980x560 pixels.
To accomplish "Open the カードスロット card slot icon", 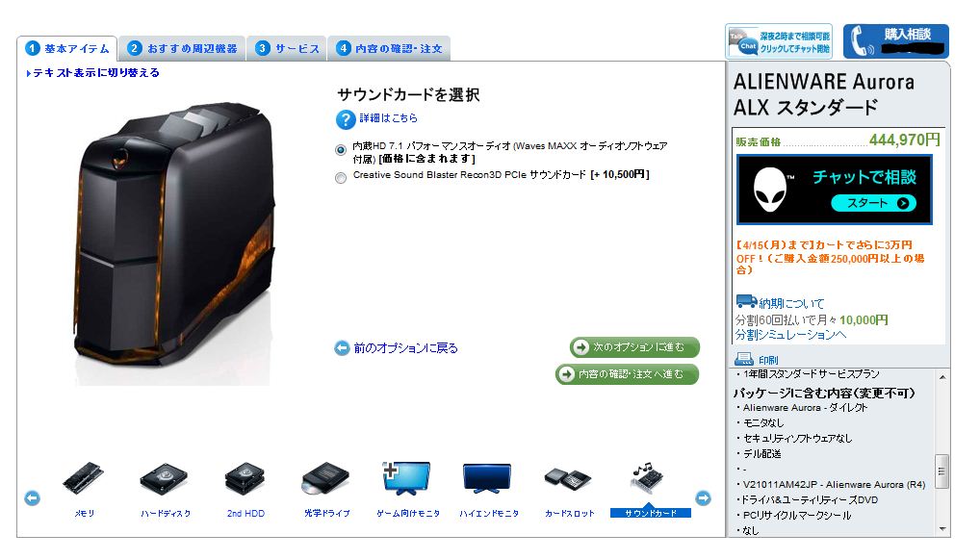I will 568,479.
